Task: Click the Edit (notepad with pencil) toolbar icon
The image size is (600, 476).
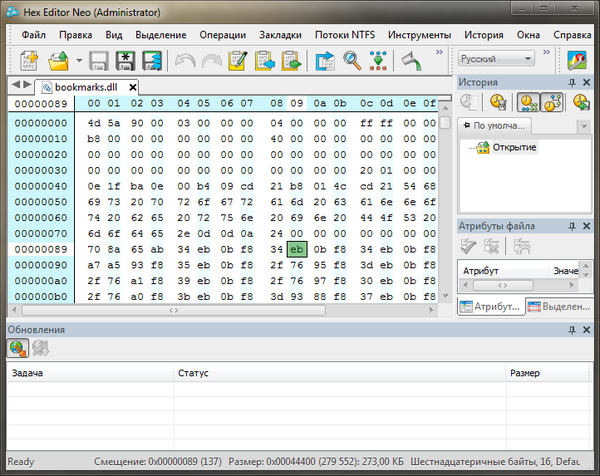Action: point(238,61)
